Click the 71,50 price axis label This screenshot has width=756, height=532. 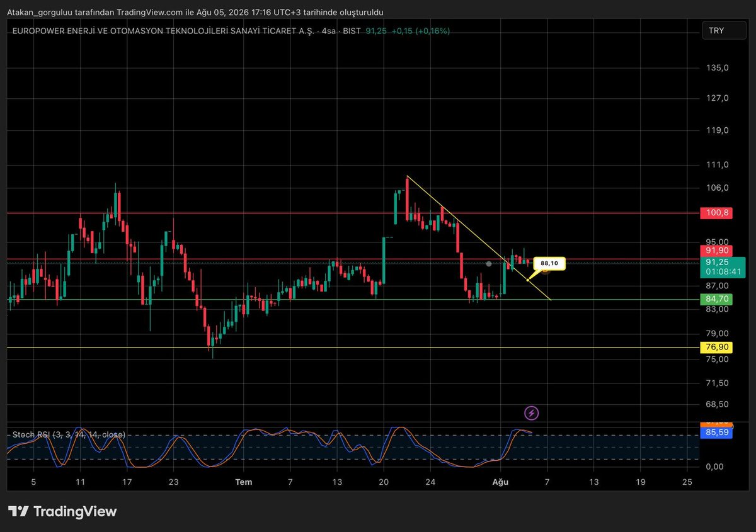tap(718, 383)
